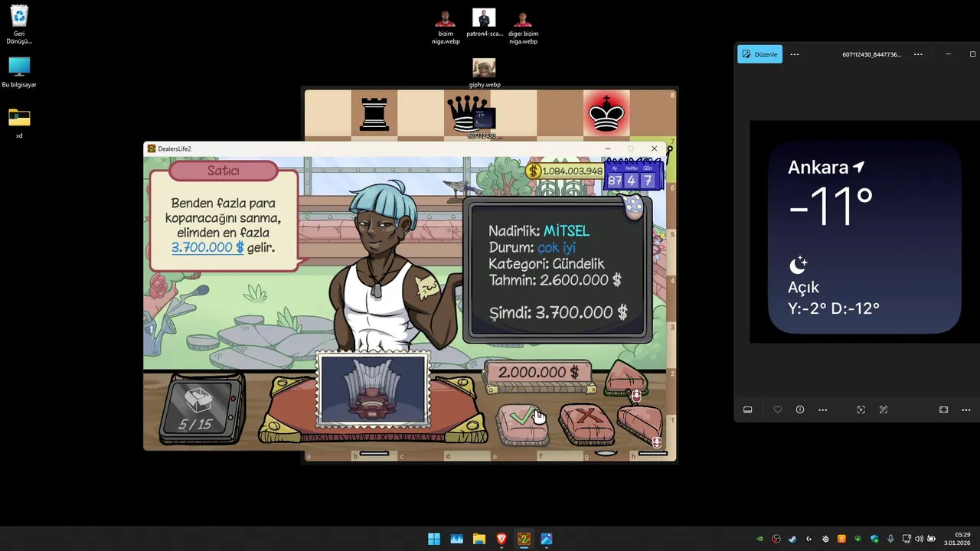The width and height of the screenshot is (980, 551).
Task: Click the Logitech G tray icon
Action: [x=809, y=539]
